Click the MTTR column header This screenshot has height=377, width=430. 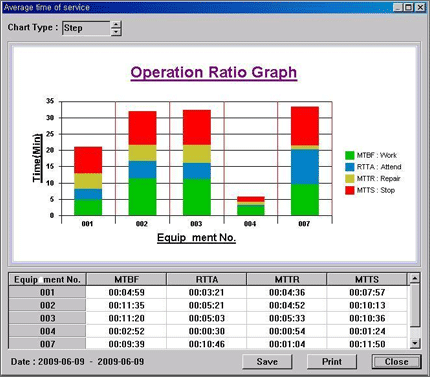287,279
